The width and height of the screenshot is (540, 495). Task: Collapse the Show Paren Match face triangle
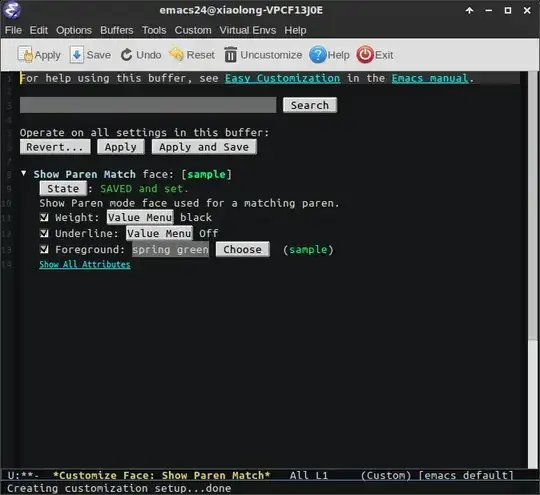pos(23,173)
